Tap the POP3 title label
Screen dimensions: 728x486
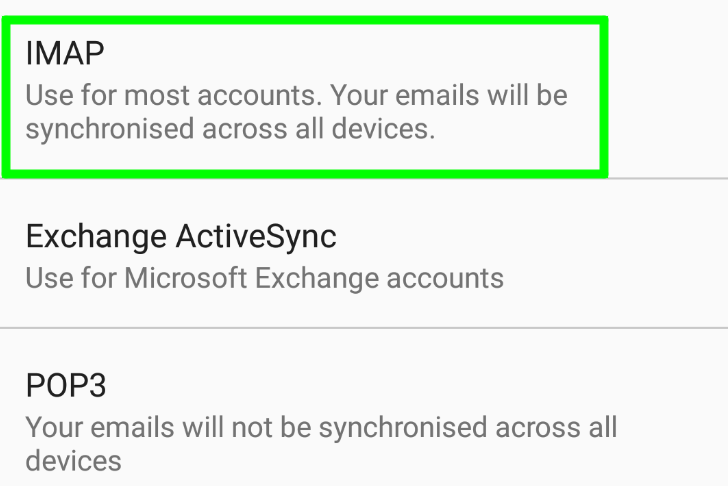[66, 385]
